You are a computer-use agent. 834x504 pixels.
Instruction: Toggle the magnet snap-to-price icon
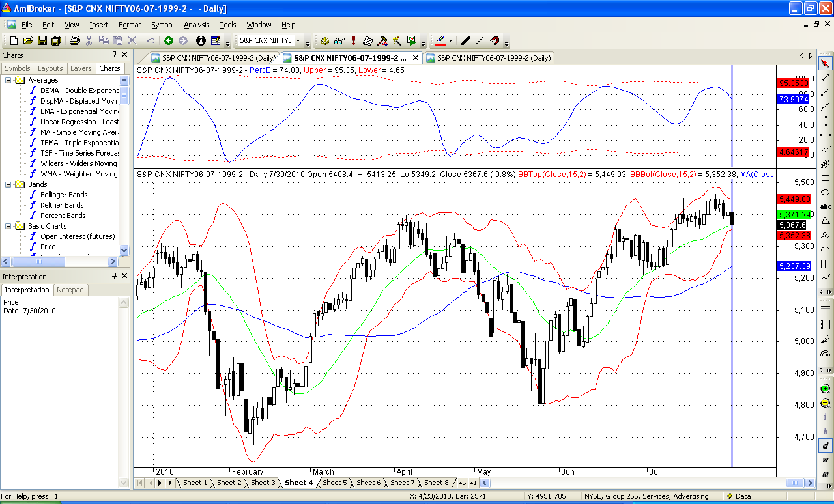click(495, 40)
